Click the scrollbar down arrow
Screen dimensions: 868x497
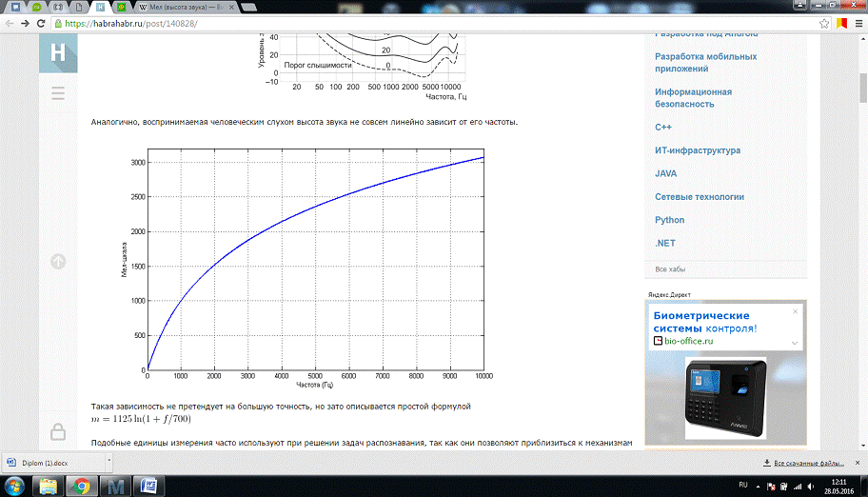pos(863,446)
